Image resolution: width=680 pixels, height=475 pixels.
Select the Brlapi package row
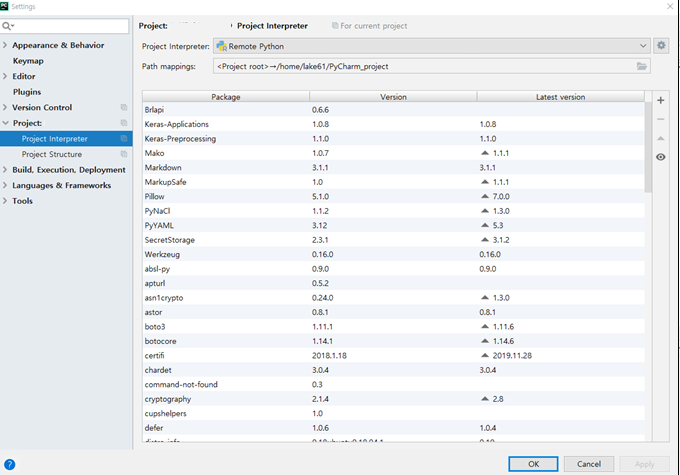coord(393,110)
